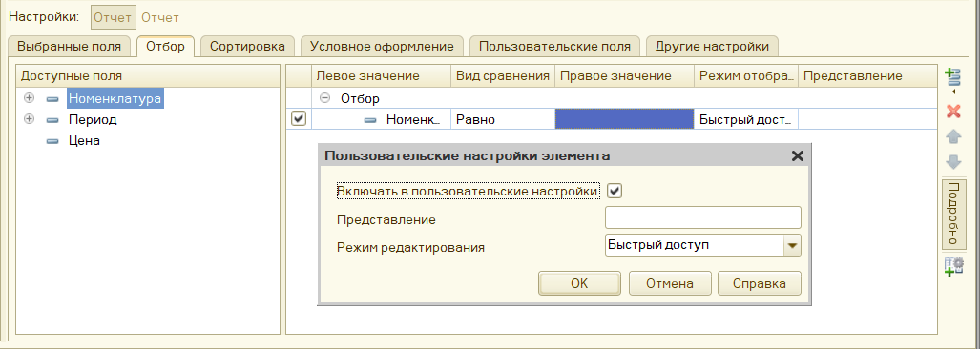Open Режим редактирования dropdown arrow
The image size is (980, 349).
[792, 245]
